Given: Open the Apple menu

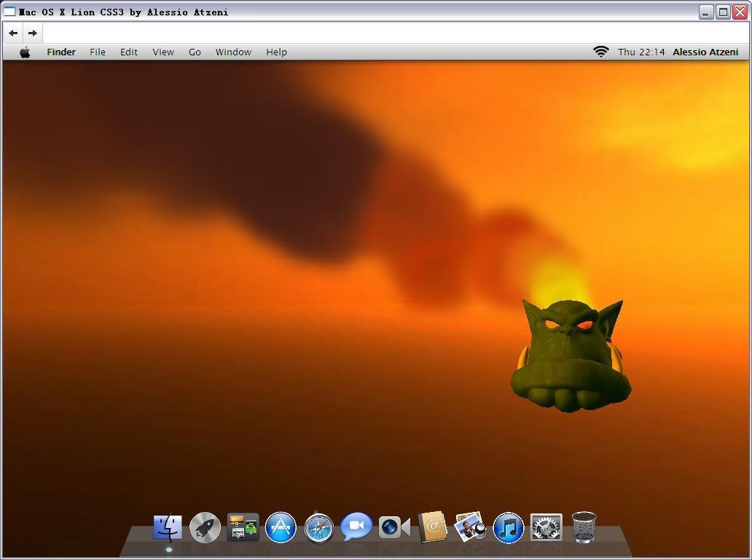Looking at the screenshot, I should coord(26,52).
